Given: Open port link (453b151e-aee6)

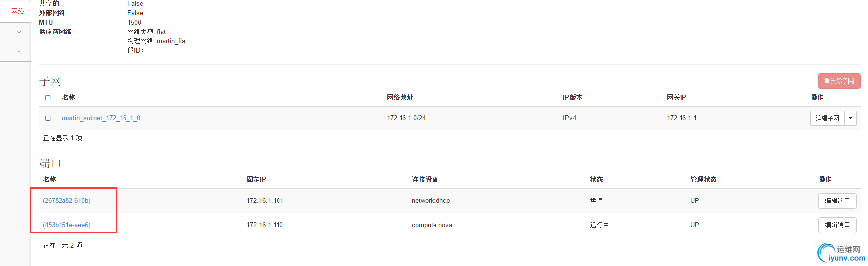Looking at the screenshot, I should (x=66, y=225).
